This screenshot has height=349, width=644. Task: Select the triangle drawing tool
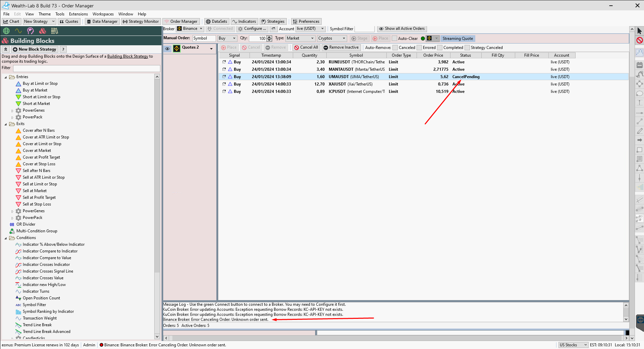[640, 168]
